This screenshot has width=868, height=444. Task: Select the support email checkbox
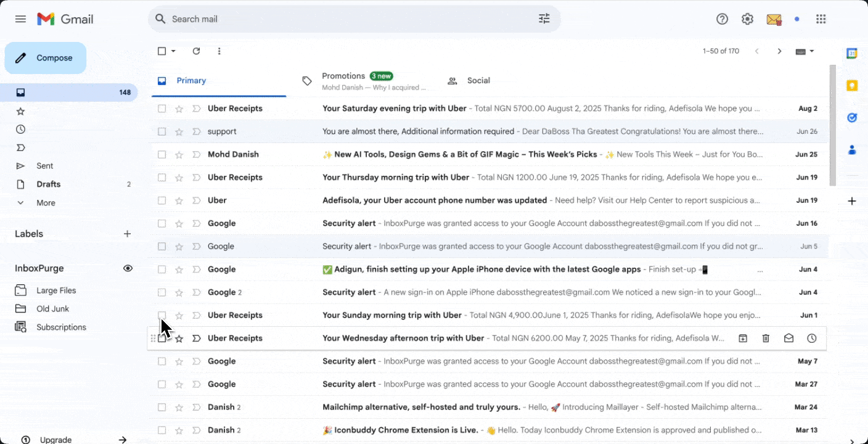pos(162,131)
